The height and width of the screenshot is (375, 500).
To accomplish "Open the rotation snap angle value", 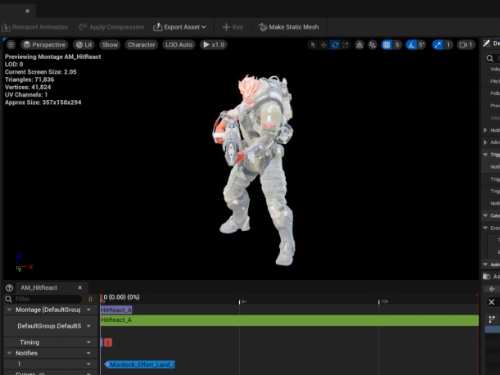I will (422, 44).
